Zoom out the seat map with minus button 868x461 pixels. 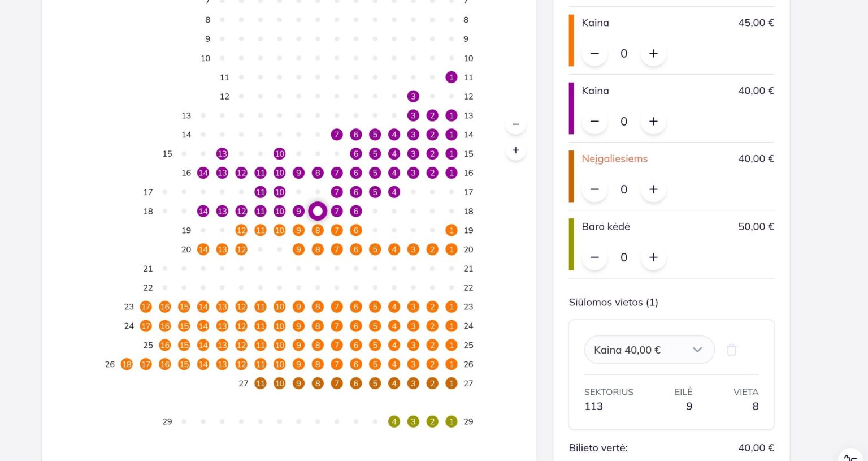pos(515,124)
